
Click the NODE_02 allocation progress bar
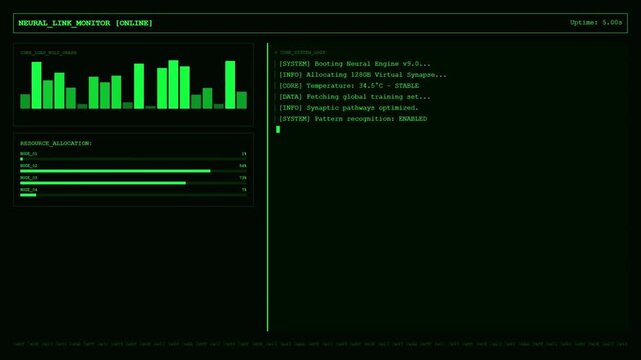point(133,171)
